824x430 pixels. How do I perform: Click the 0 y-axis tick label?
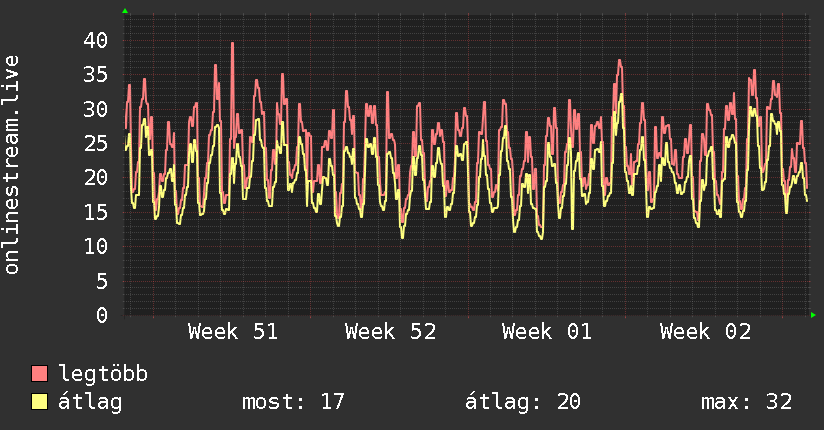coord(102,315)
